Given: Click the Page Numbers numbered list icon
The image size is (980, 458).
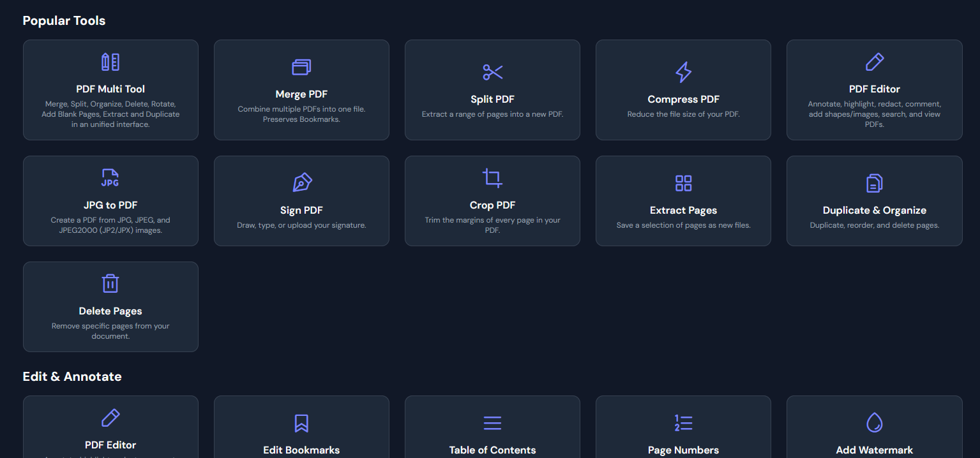Looking at the screenshot, I should (x=683, y=423).
